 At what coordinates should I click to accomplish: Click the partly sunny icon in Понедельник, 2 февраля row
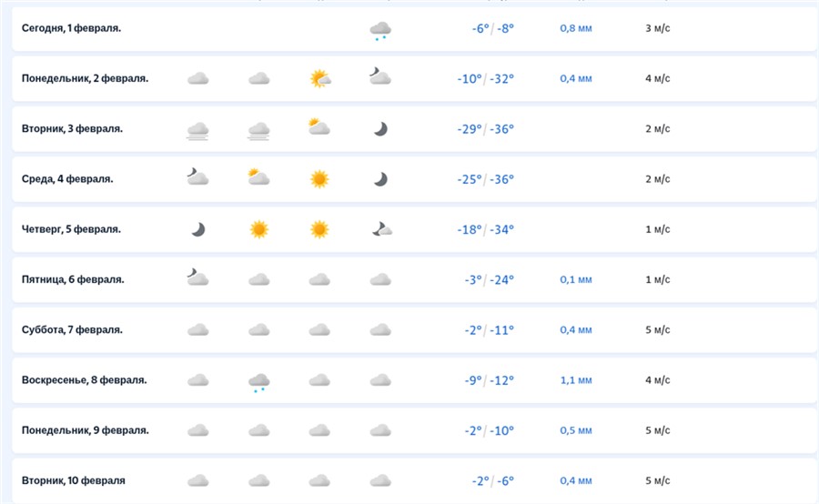click(x=319, y=79)
